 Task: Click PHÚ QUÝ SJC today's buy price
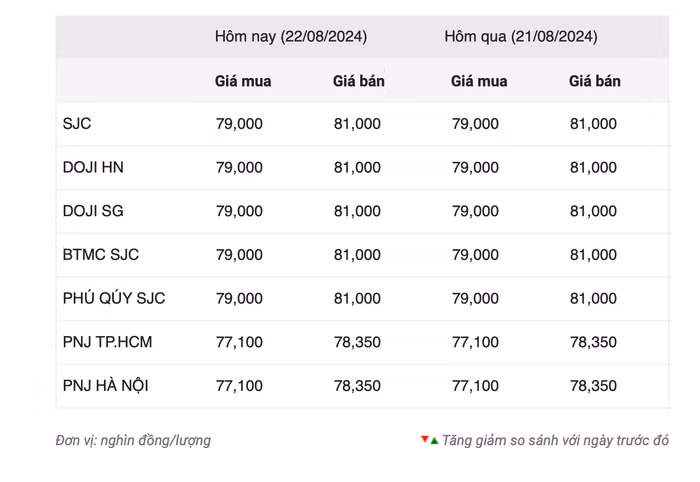click(x=239, y=298)
